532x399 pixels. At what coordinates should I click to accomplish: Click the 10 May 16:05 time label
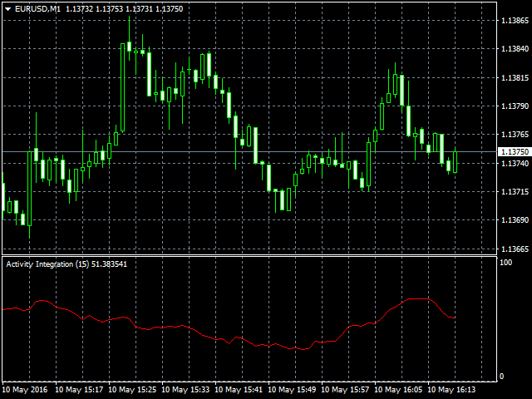[x=398, y=390]
